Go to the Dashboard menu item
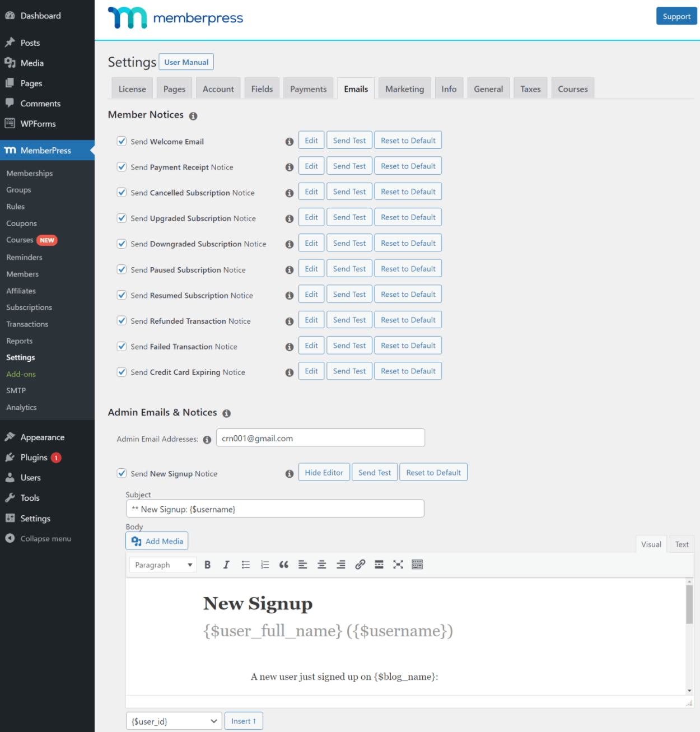700x732 pixels. click(41, 16)
